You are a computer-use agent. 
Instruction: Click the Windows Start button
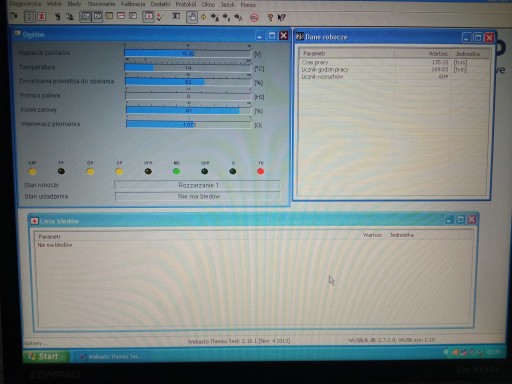coord(46,356)
